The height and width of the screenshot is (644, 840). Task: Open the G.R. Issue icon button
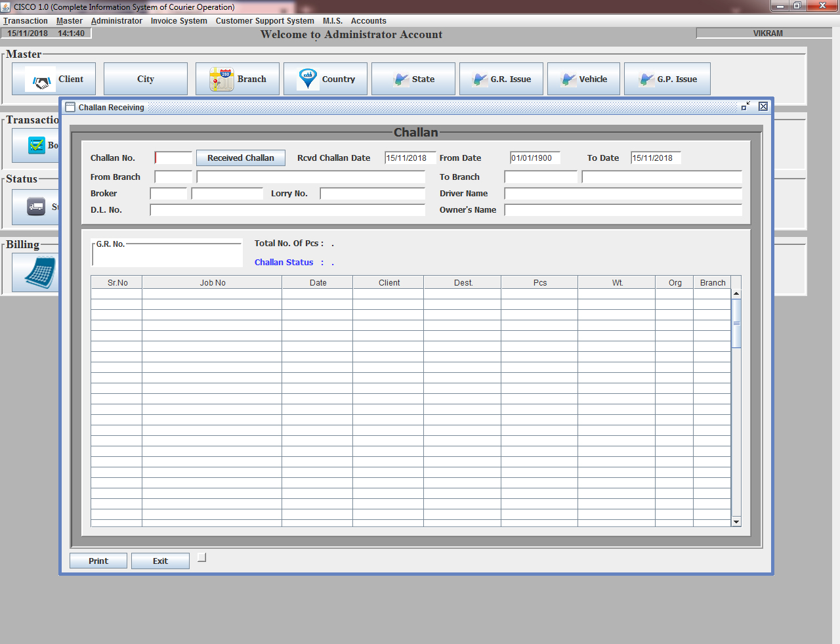click(x=480, y=79)
